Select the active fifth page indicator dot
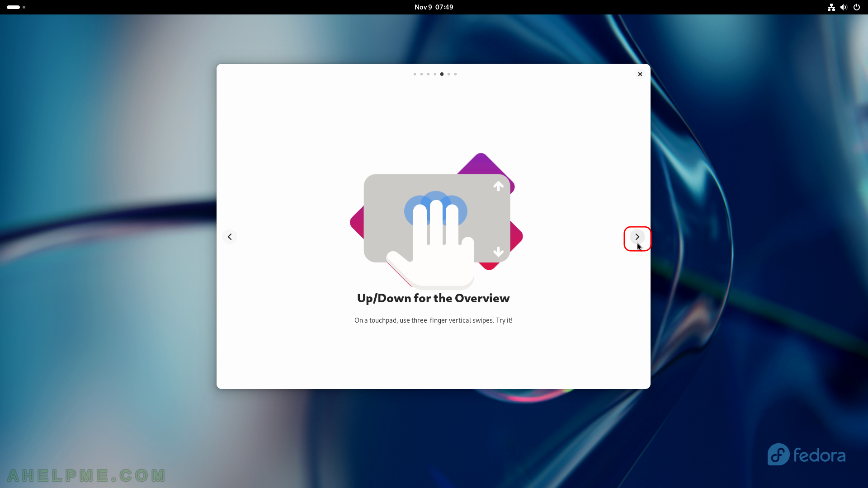868x488 pixels. click(x=442, y=74)
